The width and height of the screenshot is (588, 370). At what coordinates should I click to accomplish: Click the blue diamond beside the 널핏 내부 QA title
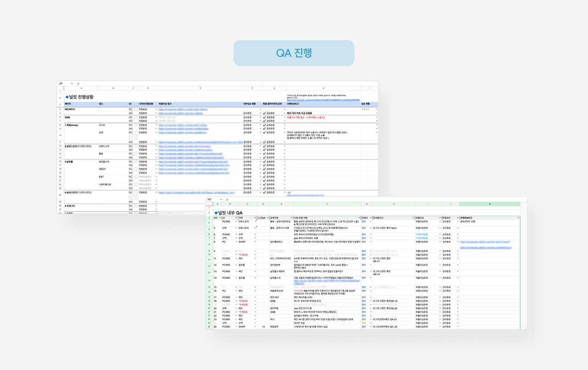216,213
